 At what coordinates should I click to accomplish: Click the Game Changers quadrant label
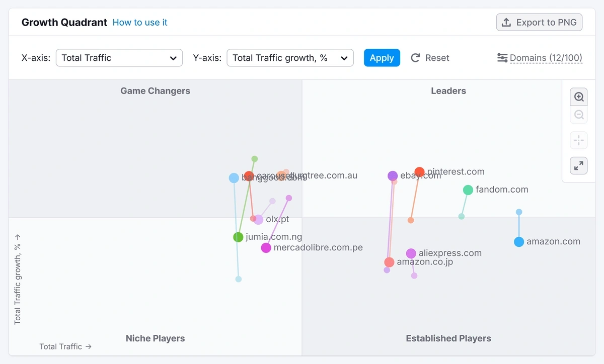tap(155, 91)
